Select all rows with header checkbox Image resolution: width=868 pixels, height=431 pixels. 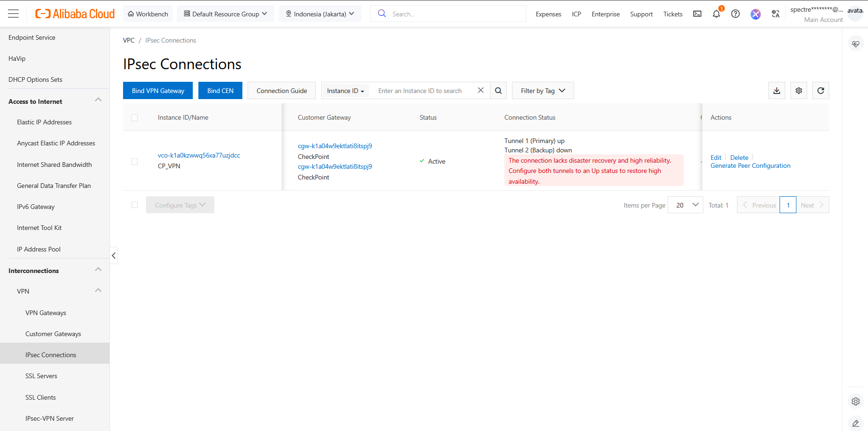[135, 118]
